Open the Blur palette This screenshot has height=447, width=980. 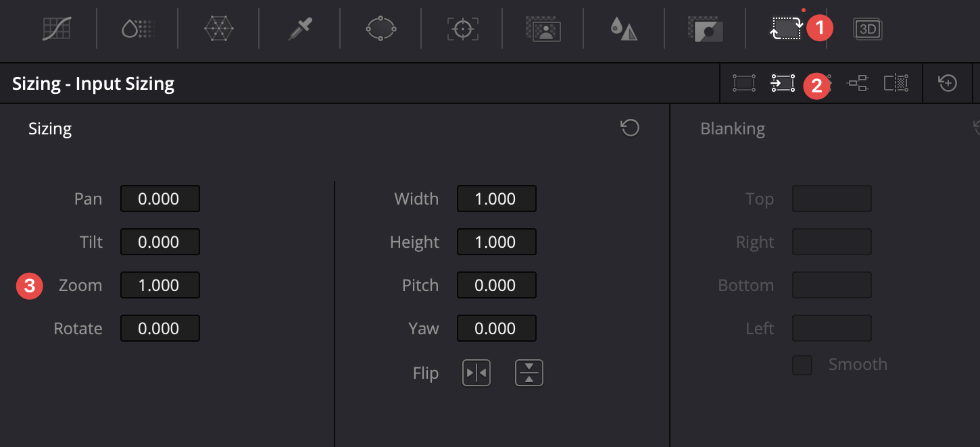tap(624, 28)
